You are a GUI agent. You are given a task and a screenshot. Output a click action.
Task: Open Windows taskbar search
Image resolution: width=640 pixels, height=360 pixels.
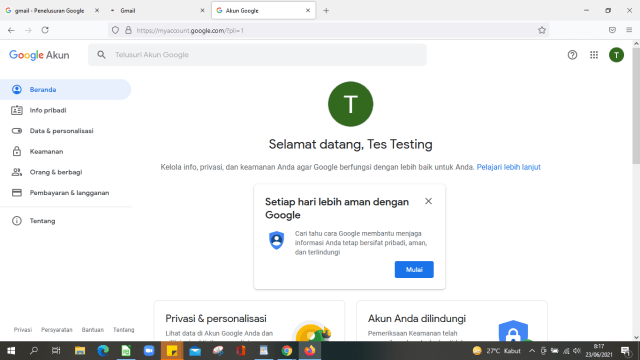[34, 351]
